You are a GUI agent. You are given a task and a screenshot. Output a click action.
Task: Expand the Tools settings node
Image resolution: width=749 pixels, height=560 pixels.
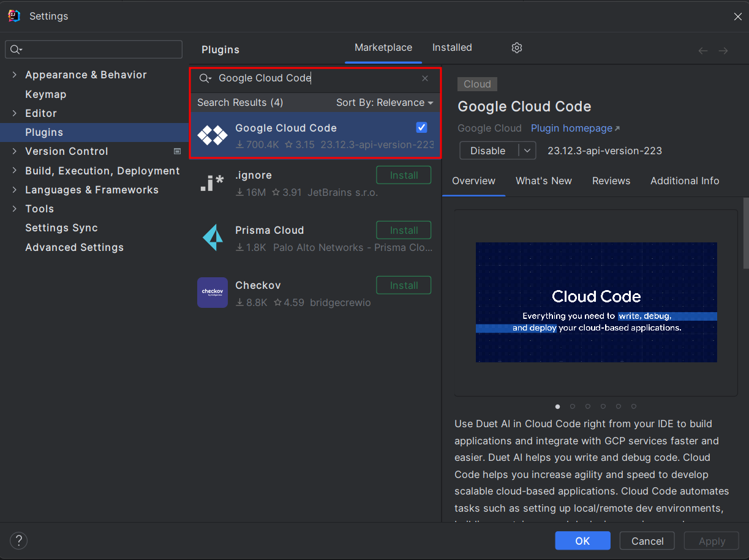click(15, 209)
